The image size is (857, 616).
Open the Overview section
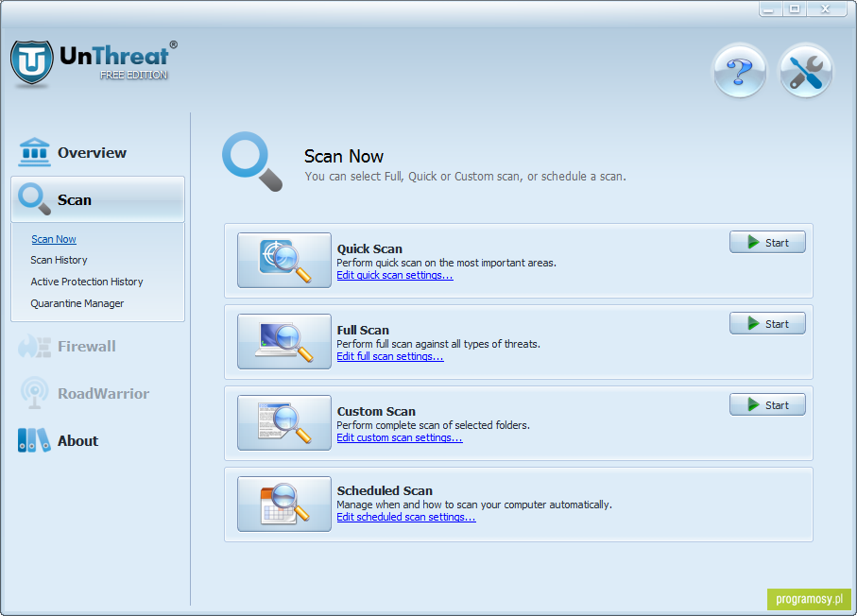click(x=92, y=152)
